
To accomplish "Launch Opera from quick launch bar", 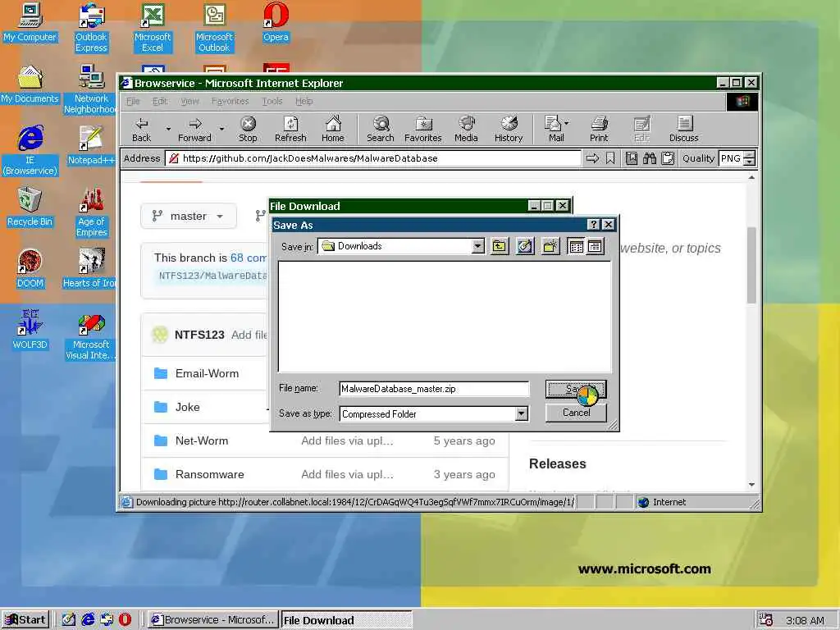I will 125,619.
